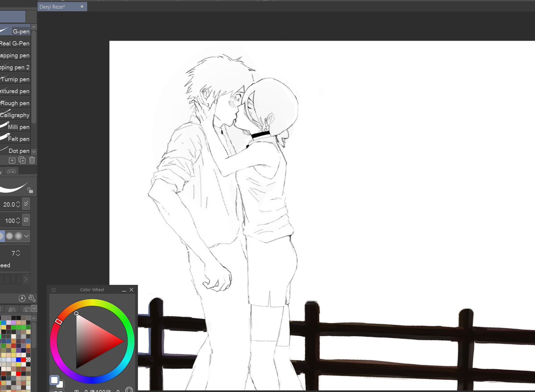Image resolution: width=535 pixels, height=392 pixels.
Task: Open Sub Tool Detail via the wrench icon
Action: (32, 298)
